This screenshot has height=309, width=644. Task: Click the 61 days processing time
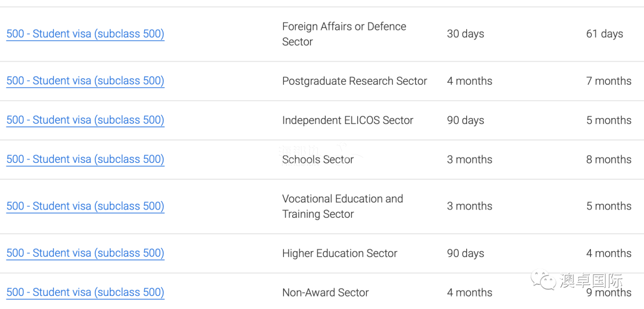pos(605,34)
